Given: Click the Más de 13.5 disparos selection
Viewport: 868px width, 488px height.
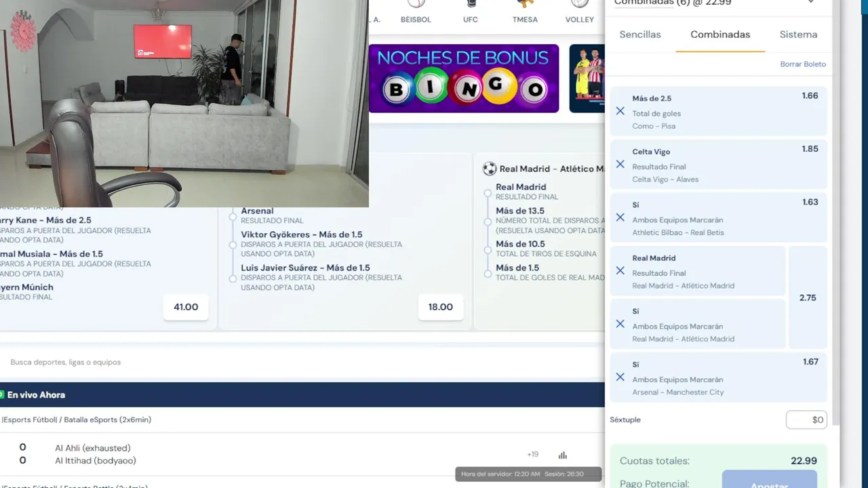Looking at the screenshot, I should tap(520, 211).
